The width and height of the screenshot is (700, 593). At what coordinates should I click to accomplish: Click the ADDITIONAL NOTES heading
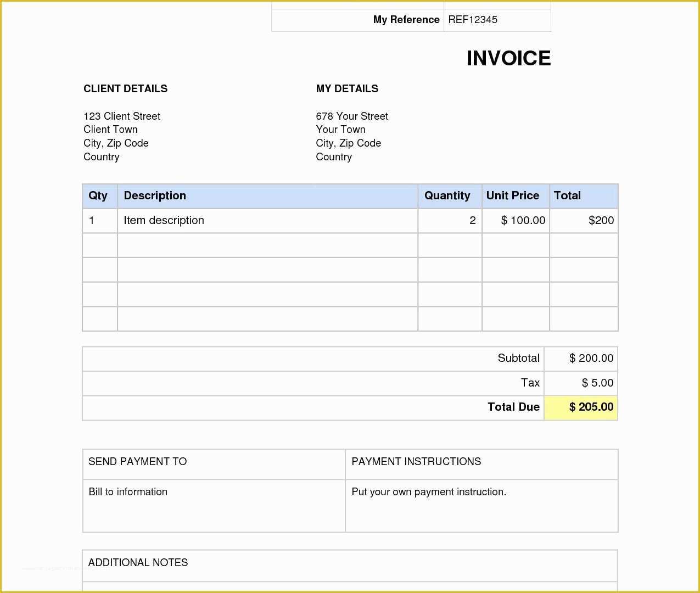138,563
